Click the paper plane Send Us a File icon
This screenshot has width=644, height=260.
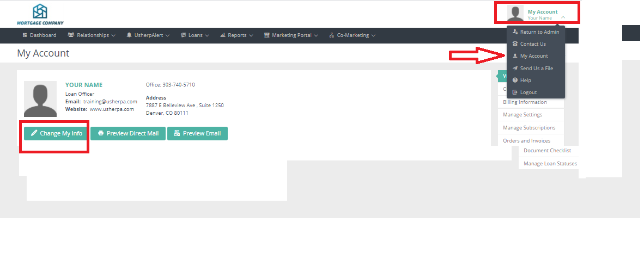click(x=515, y=69)
